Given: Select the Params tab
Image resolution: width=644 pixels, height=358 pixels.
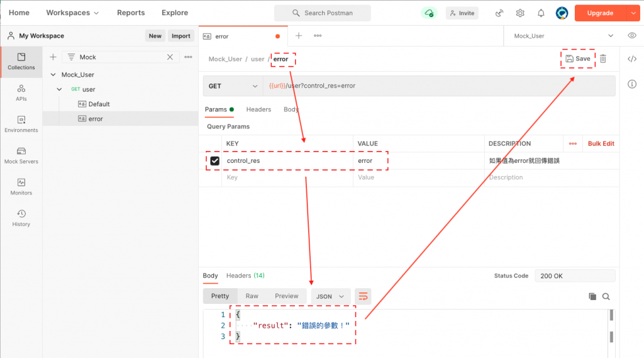Looking at the screenshot, I should [x=219, y=109].
